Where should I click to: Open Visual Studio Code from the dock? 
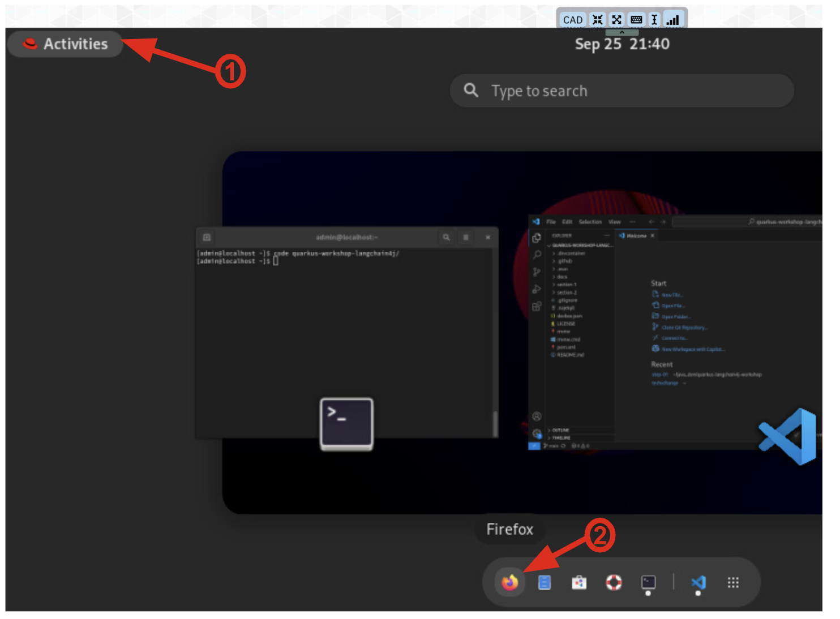(x=698, y=582)
